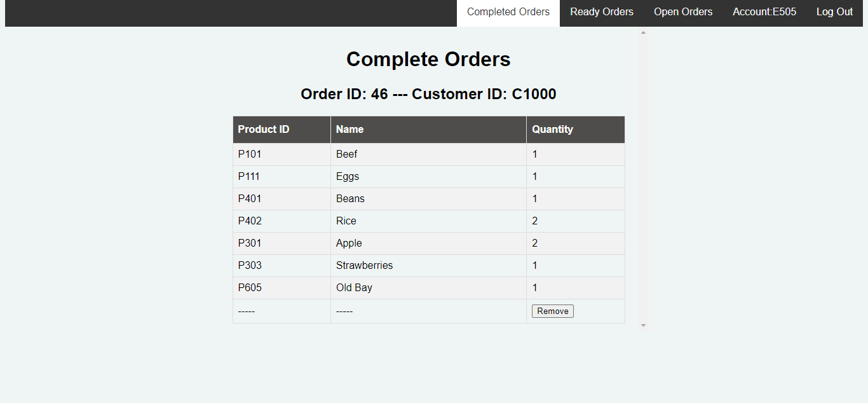Screen dimensions: 868x403
Task: Click the Product ID column header
Action: pos(281,130)
